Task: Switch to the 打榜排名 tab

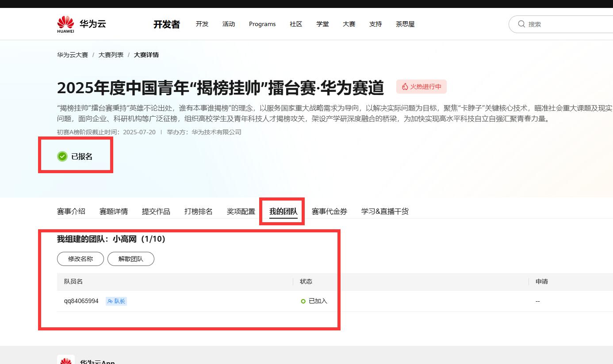Action: click(199, 211)
